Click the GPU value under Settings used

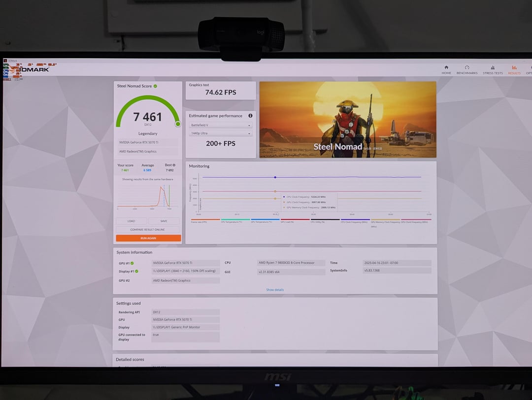pyautogui.click(x=186, y=320)
